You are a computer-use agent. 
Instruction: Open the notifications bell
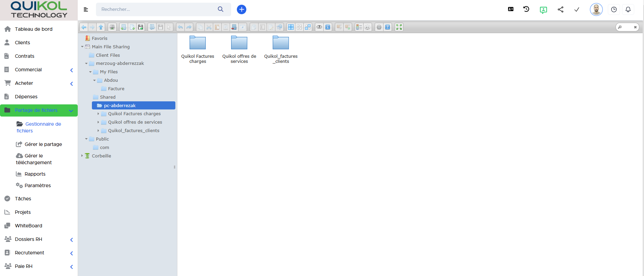628,9
